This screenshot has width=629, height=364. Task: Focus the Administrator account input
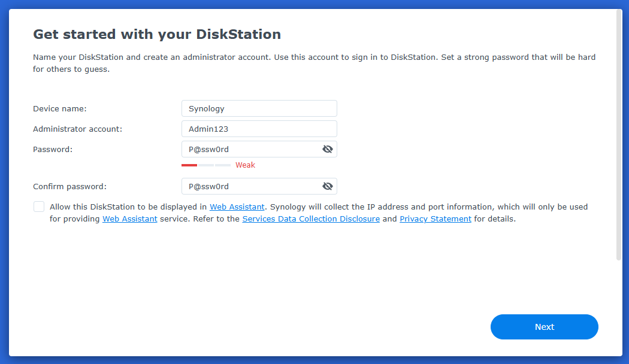coord(259,129)
